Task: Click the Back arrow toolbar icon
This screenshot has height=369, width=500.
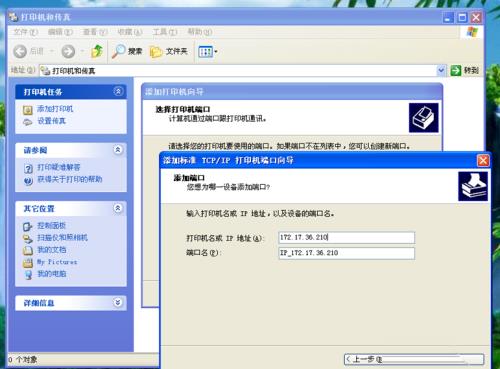Action: (x=20, y=51)
